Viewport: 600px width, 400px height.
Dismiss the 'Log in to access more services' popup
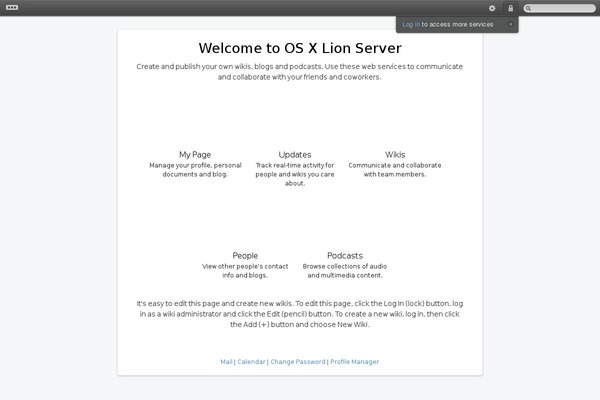click(x=510, y=24)
